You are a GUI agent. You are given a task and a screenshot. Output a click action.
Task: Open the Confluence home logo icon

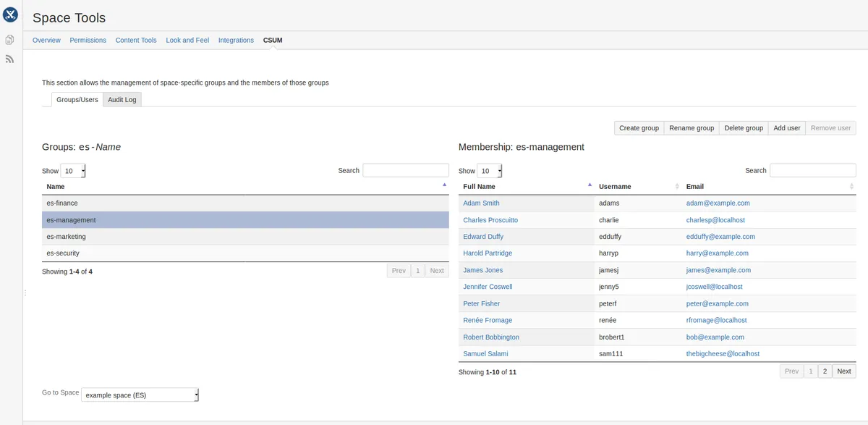pos(10,14)
